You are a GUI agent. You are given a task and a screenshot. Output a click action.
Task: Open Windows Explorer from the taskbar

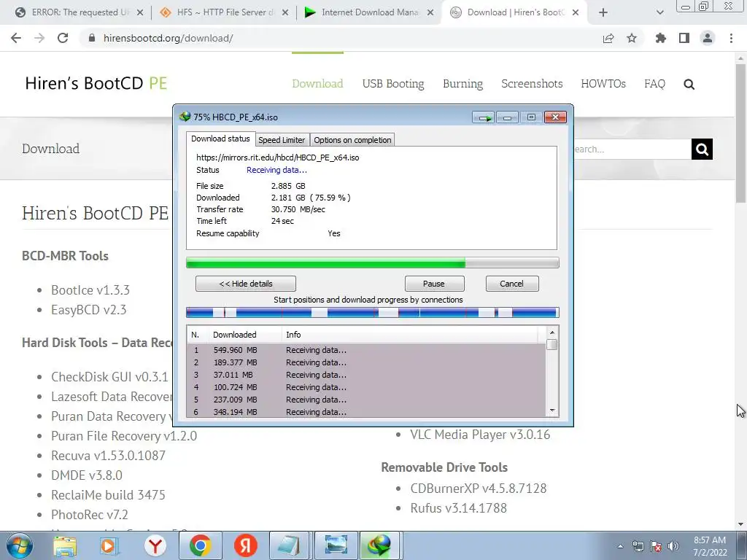65,545
